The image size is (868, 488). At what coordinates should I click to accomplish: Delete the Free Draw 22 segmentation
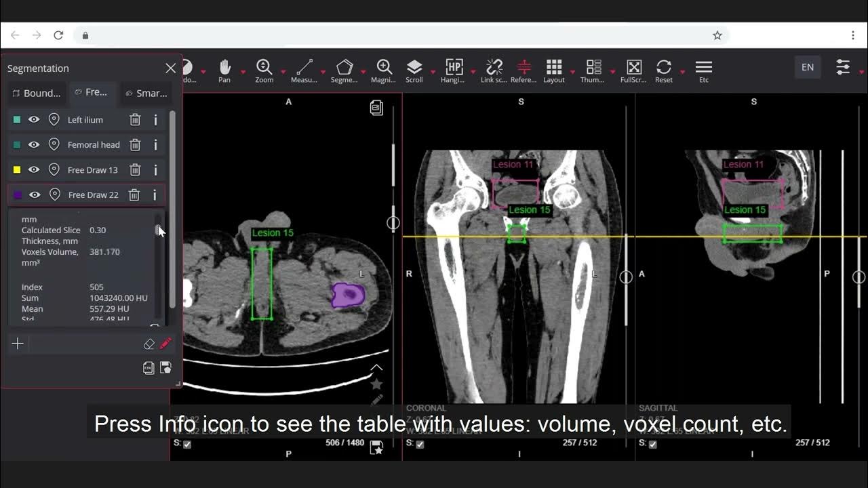click(x=134, y=195)
